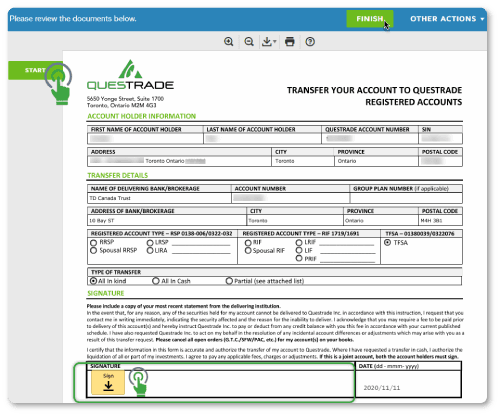Select the RRSP radio button

coord(93,242)
